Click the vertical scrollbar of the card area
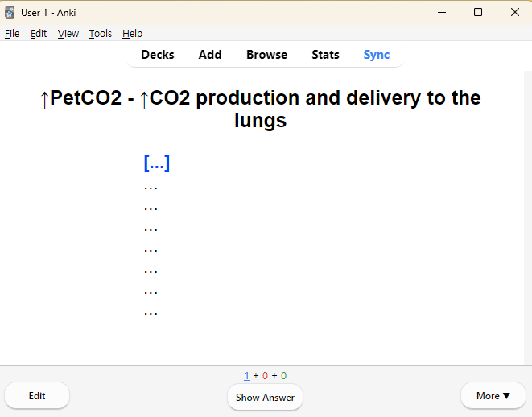Viewport: 532px width, 417px height. [x=528, y=218]
